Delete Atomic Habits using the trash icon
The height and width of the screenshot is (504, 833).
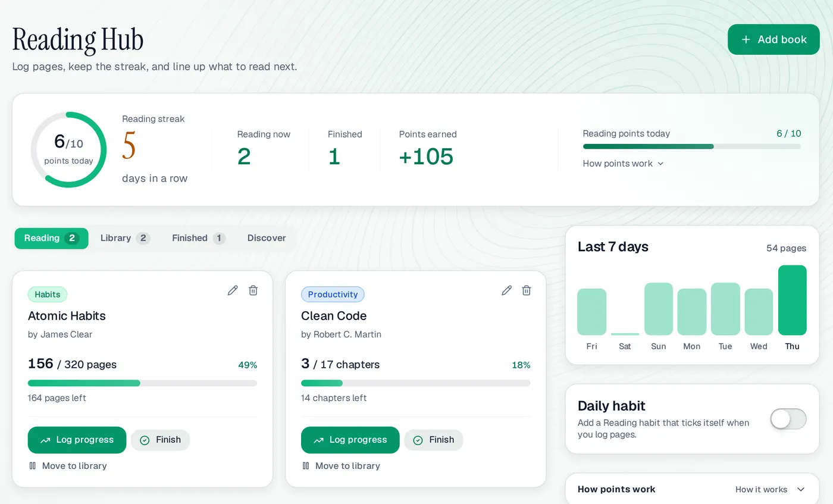coord(253,290)
